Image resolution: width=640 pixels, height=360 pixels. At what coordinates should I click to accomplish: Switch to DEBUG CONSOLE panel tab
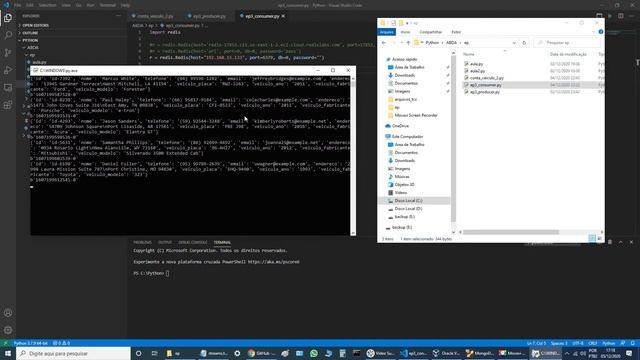(x=193, y=242)
